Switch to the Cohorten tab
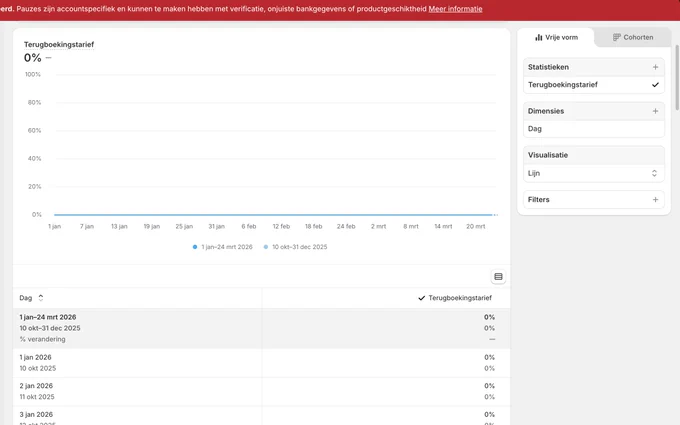The image size is (680, 425). (633, 37)
